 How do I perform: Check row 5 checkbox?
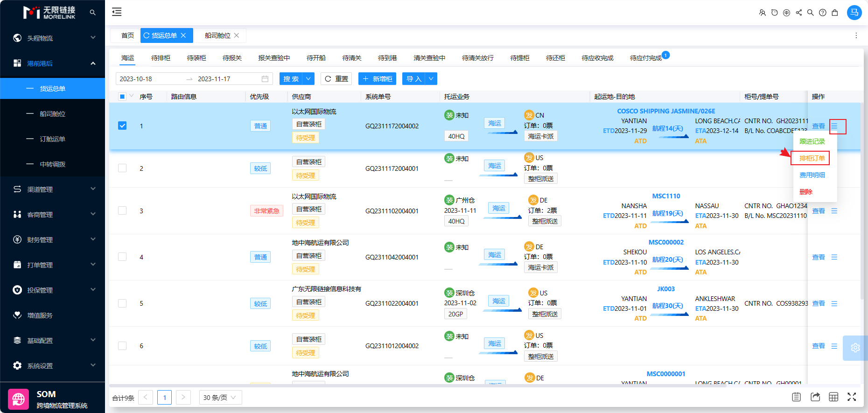click(x=122, y=303)
